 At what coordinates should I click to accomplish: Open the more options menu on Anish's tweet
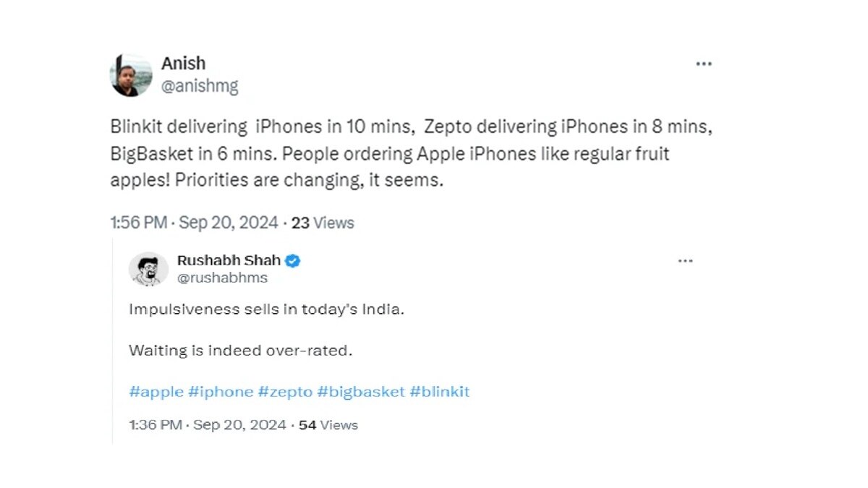tap(704, 64)
